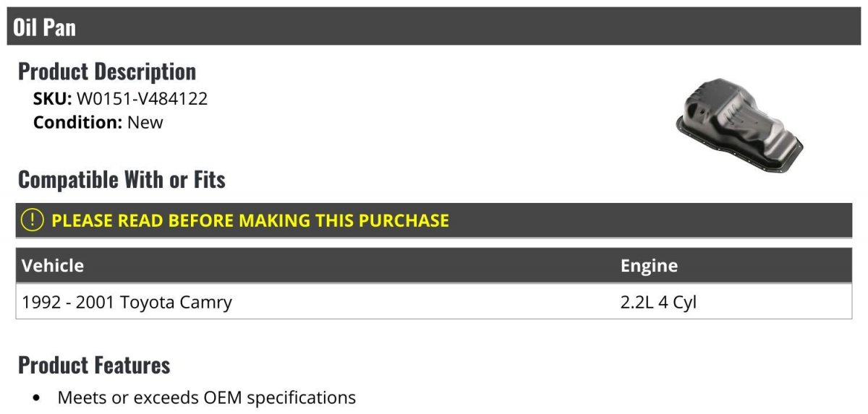Image resolution: width=868 pixels, height=414 pixels.
Task: Click the Engine column header
Action: pyautogui.click(x=649, y=266)
